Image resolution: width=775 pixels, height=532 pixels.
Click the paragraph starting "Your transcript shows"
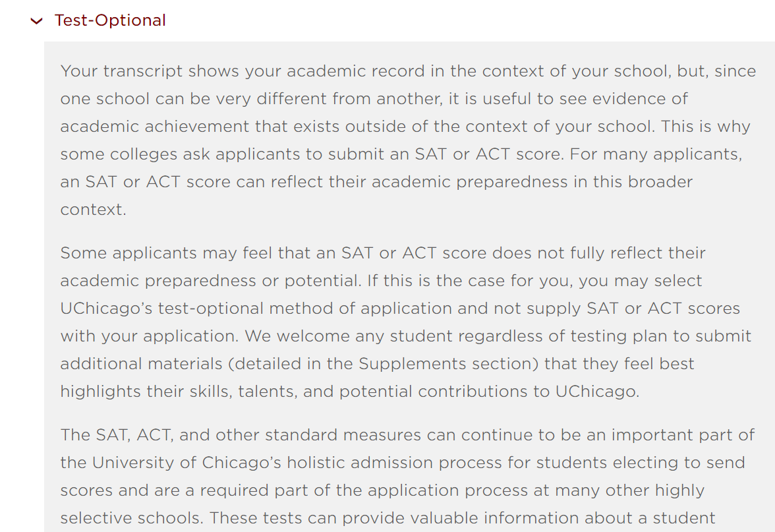click(x=408, y=140)
